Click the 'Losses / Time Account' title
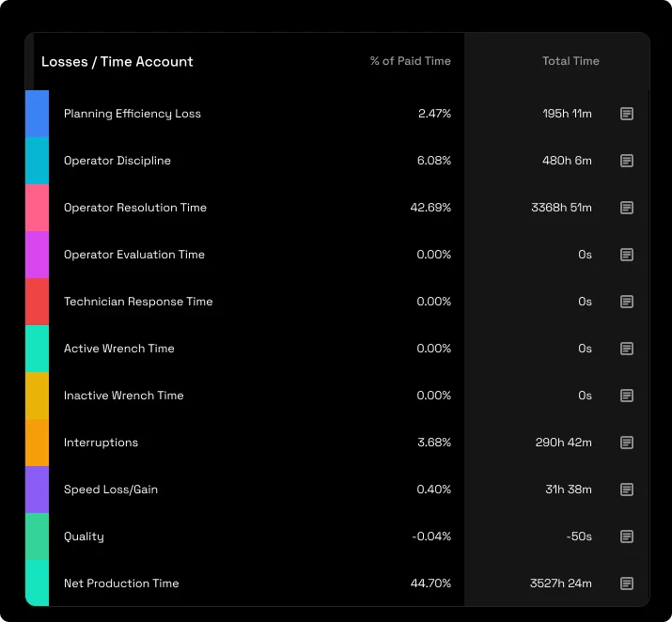 pyautogui.click(x=117, y=62)
